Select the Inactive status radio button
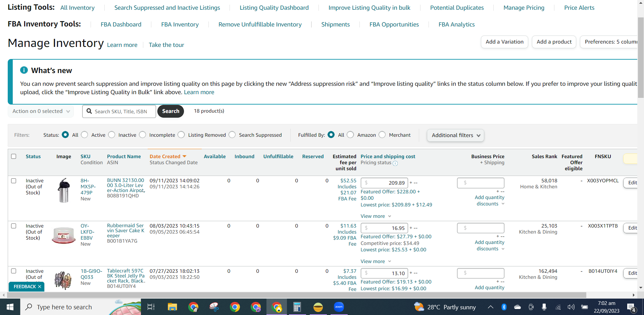This screenshot has height=315, width=644. point(112,135)
